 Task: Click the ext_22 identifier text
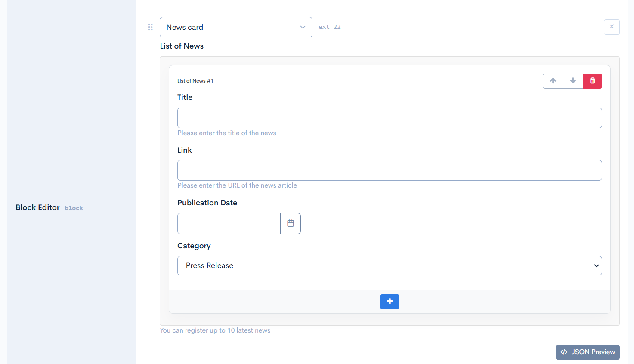[329, 27]
